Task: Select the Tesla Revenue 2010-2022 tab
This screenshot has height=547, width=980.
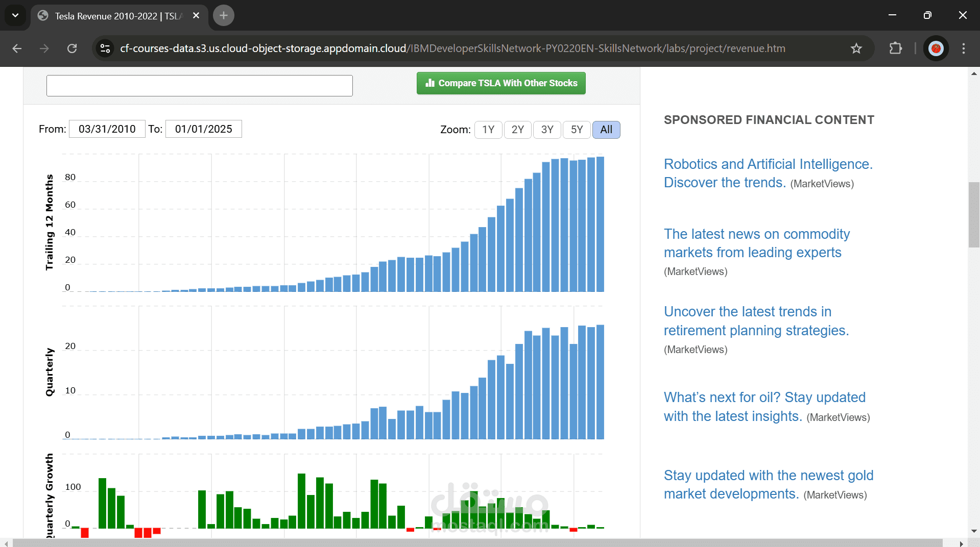Action: [119, 16]
